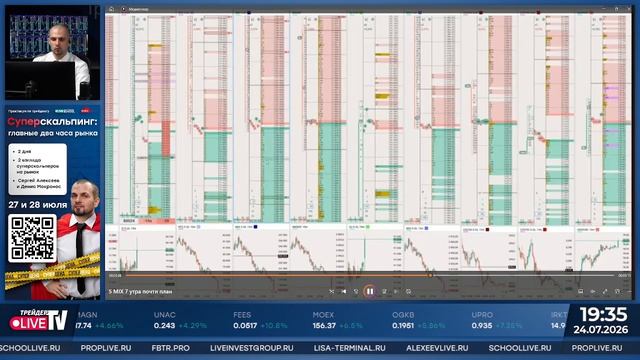This screenshot has width=640, height=360.
Task: Switch the player to full screen
Action: click(605, 291)
